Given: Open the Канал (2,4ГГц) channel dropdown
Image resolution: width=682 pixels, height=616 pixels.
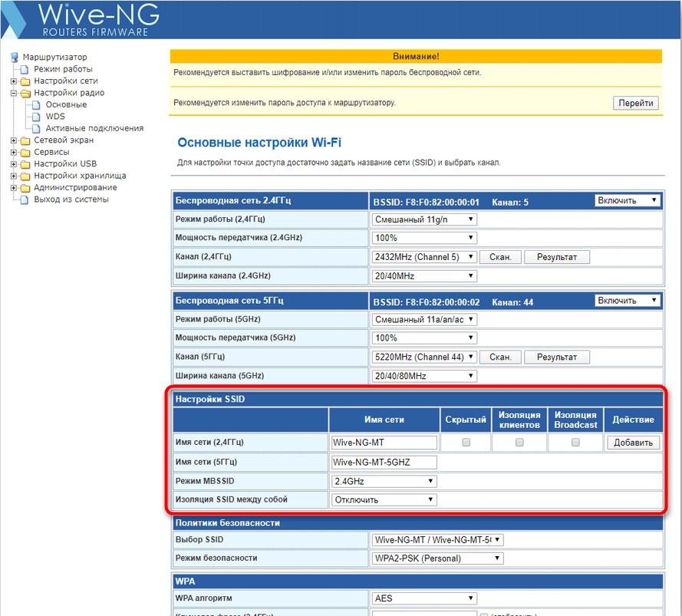Looking at the screenshot, I should coord(424,257).
